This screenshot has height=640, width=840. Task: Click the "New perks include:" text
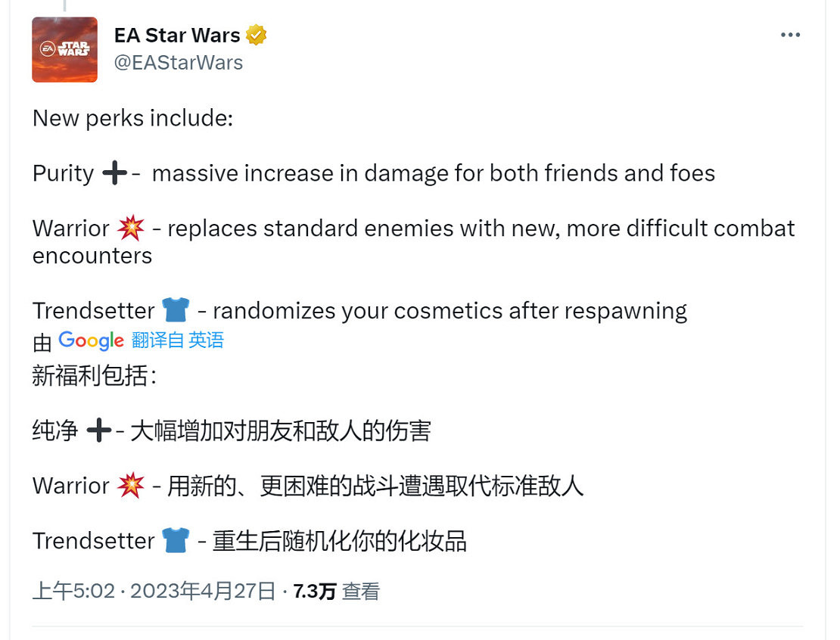point(134,118)
